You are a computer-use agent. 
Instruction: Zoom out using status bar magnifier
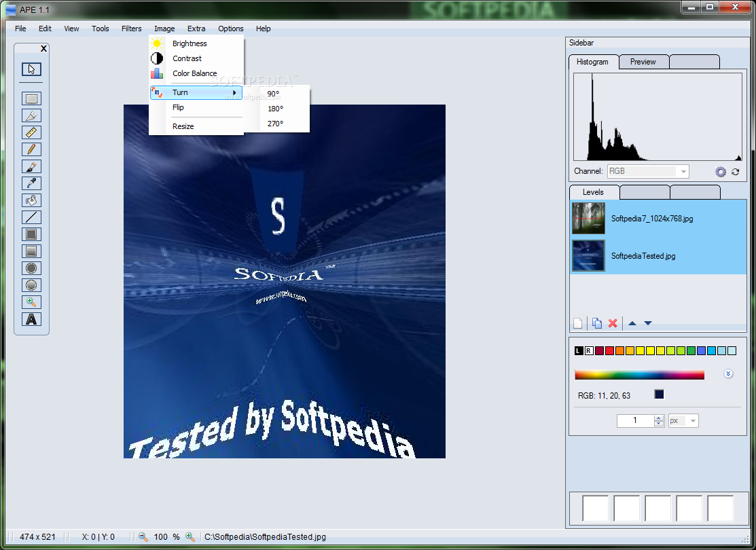point(143,537)
